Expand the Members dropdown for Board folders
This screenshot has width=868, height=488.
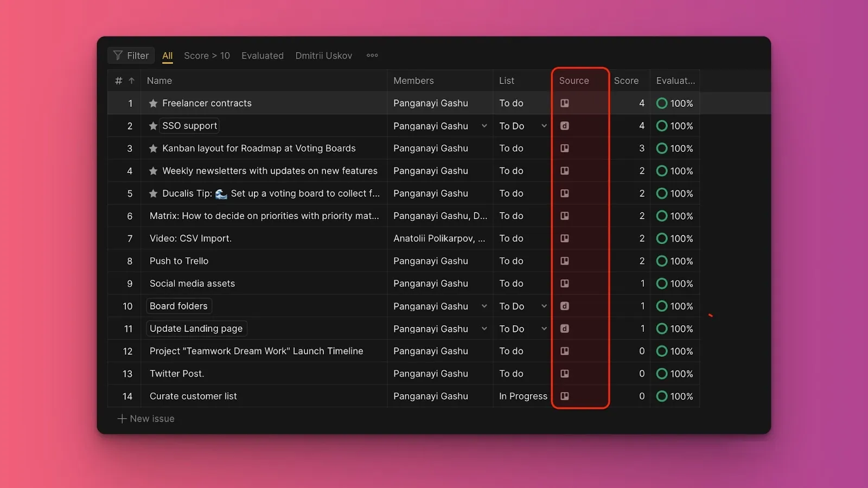tap(484, 306)
